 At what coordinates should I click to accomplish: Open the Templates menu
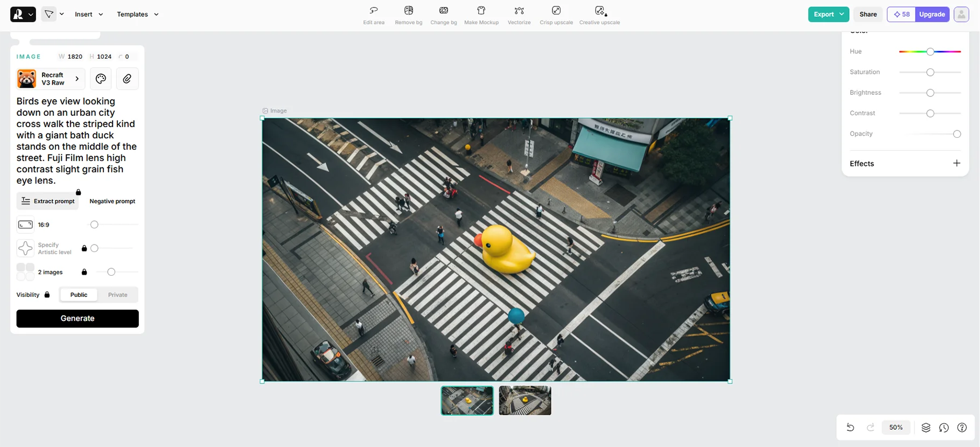pyautogui.click(x=138, y=15)
